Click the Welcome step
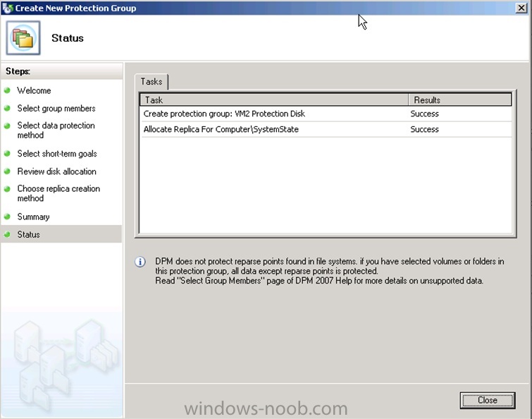532x419 pixels. point(34,91)
